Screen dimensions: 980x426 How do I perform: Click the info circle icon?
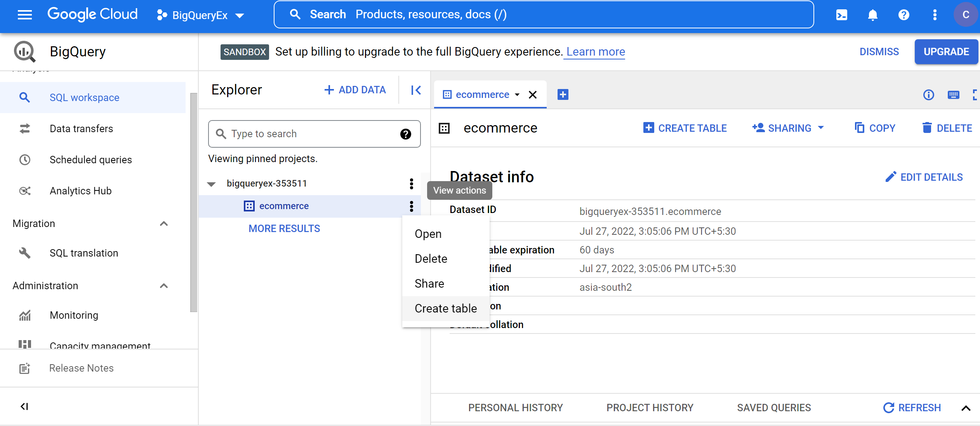(x=928, y=94)
